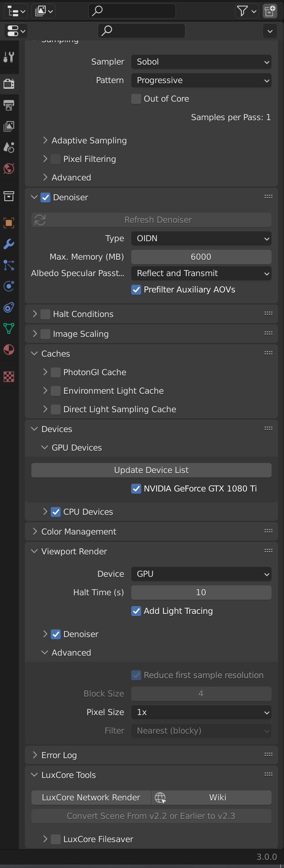The height and width of the screenshot is (868, 284).
Task: Open the View Layer properties tab
Action: (9, 126)
